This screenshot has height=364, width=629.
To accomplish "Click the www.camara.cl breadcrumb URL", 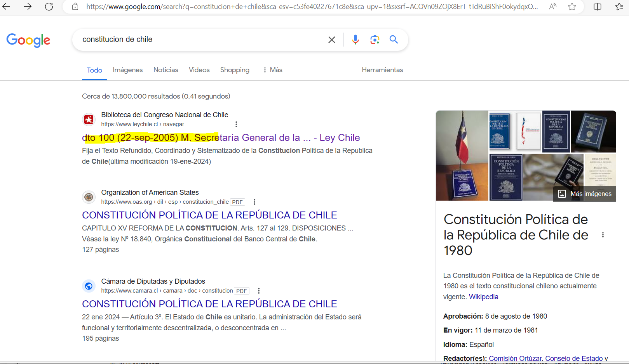I will click(167, 291).
